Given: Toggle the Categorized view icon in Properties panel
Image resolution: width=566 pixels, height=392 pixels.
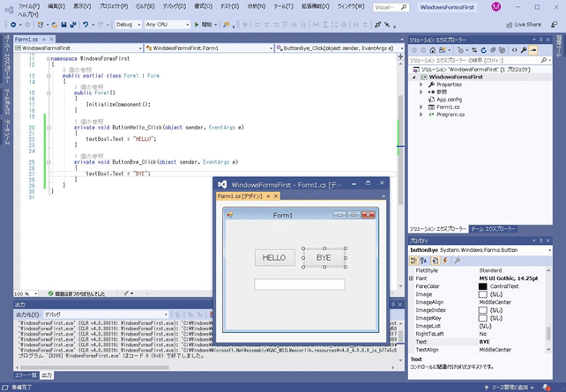Looking at the screenshot, I should coord(413,261).
